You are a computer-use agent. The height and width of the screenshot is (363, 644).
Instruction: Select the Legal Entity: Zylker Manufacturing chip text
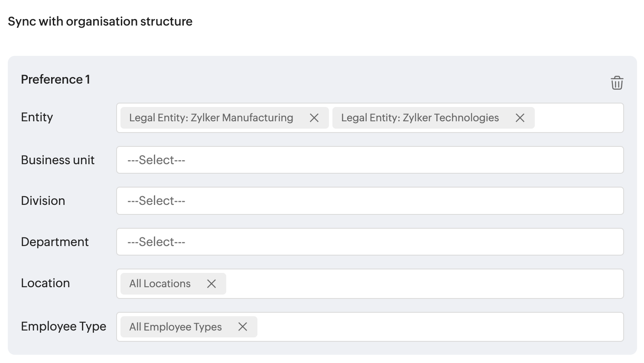point(211,118)
